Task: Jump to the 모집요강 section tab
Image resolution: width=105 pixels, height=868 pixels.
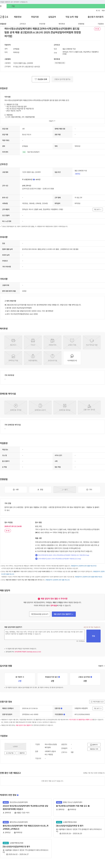Action: click(3, 24)
